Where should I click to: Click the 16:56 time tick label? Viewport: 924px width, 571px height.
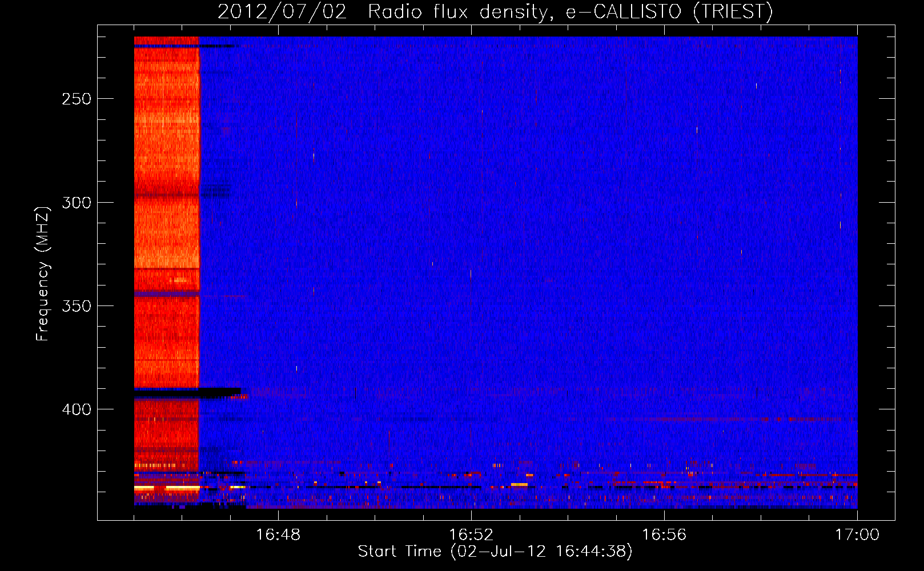coord(664,534)
